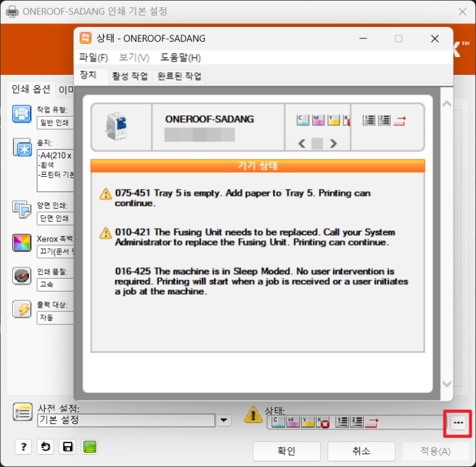Open help with the question mark button
This screenshot has height=467, width=476.
[23, 447]
